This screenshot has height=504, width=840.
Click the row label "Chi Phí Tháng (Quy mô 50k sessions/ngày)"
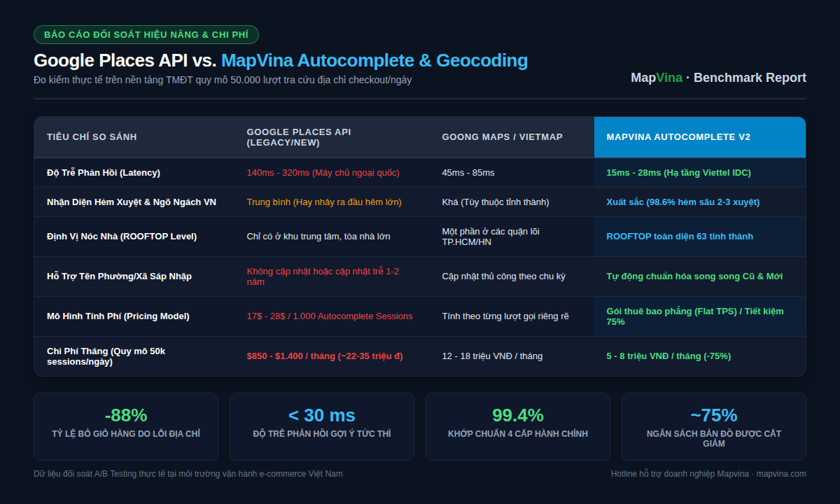[x=106, y=356]
